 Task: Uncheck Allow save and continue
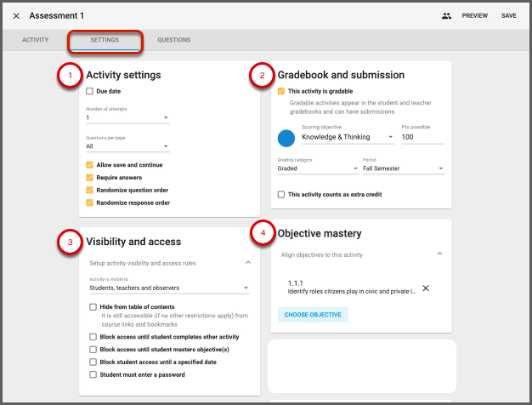(x=90, y=165)
